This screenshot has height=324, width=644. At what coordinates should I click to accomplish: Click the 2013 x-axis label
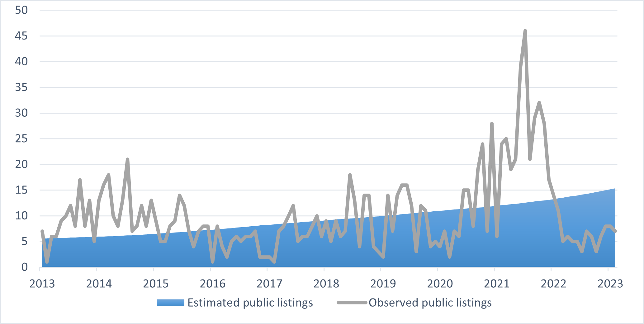[x=42, y=284]
